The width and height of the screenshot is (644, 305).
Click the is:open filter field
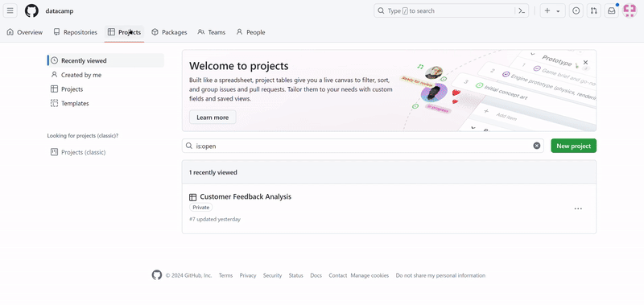click(x=363, y=146)
